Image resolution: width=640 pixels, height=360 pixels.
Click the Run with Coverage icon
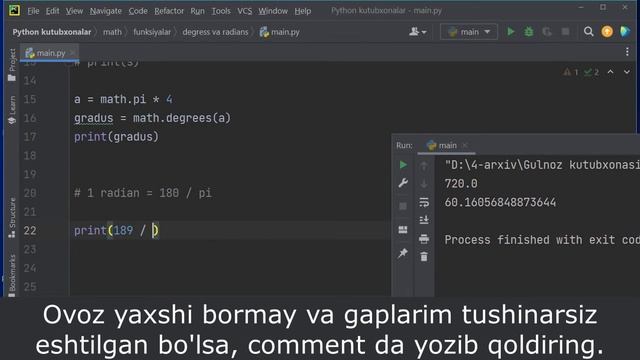click(x=547, y=31)
